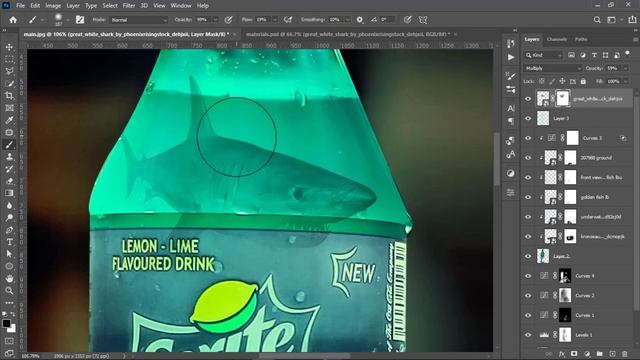The width and height of the screenshot is (640, 360).
Task: Open the Smoothing value dropdown arrow
Action: pyautogui.click(x=347, y=20)
